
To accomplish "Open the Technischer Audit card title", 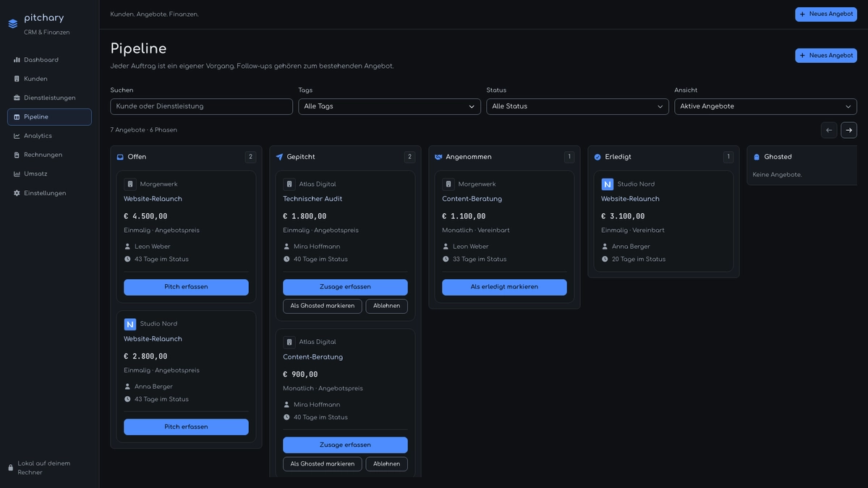I will click(x=312, y=199).
